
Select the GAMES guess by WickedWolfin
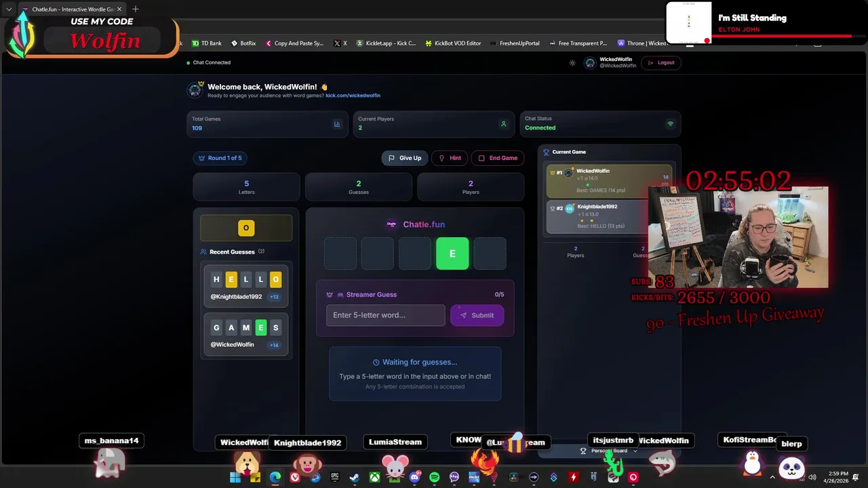246,334
